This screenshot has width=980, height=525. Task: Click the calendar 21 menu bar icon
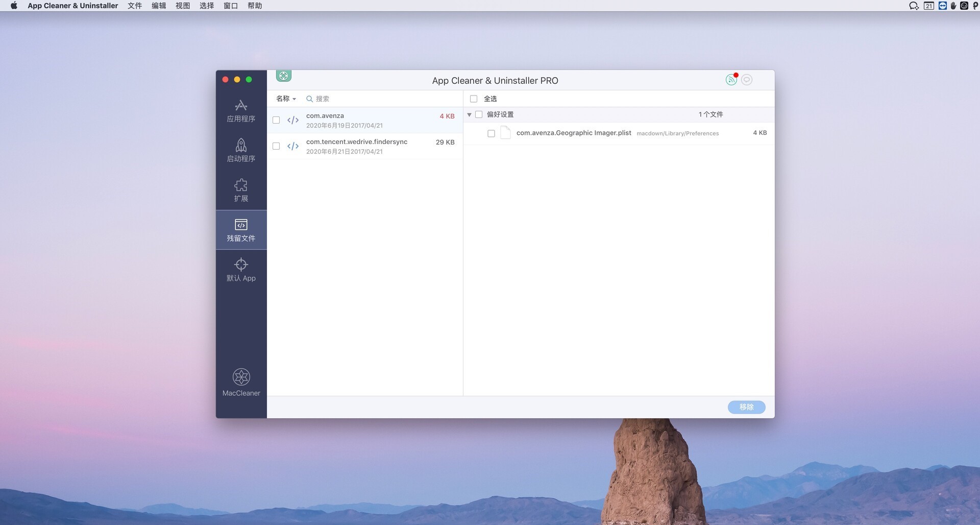coord(929,6)
